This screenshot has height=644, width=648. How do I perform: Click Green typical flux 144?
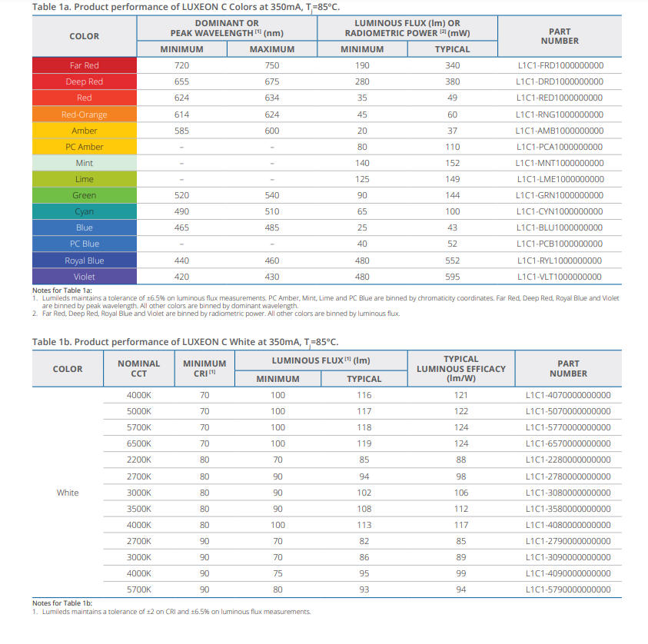453,195
